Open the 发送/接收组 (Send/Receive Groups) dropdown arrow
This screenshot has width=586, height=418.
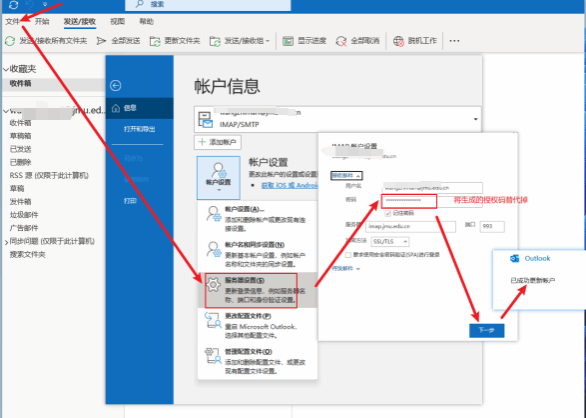pyautogui.click(x=268, y=41)
